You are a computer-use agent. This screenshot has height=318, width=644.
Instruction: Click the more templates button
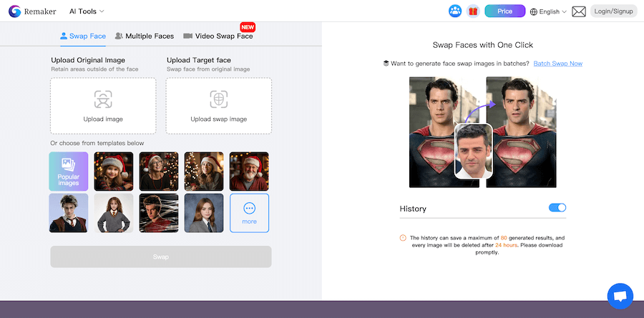(249, 213)
